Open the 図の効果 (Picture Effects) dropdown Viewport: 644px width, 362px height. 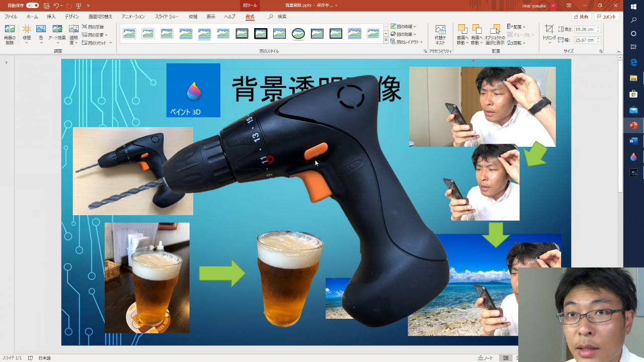click(403, 34)
